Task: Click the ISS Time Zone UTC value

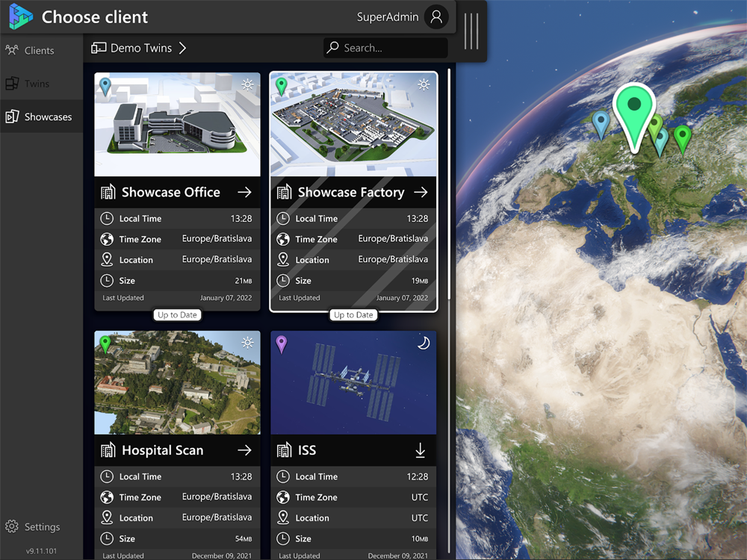Action: pos(420,497)
